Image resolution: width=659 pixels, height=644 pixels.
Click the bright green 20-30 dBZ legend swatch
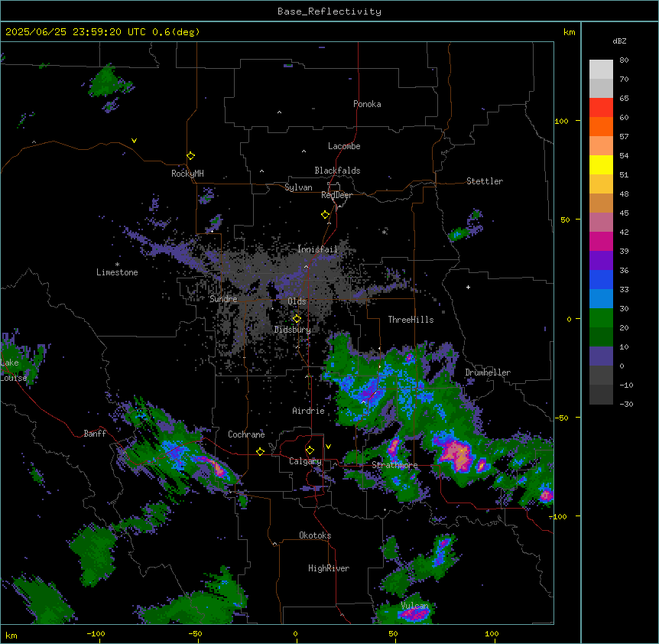coord(601,318)
